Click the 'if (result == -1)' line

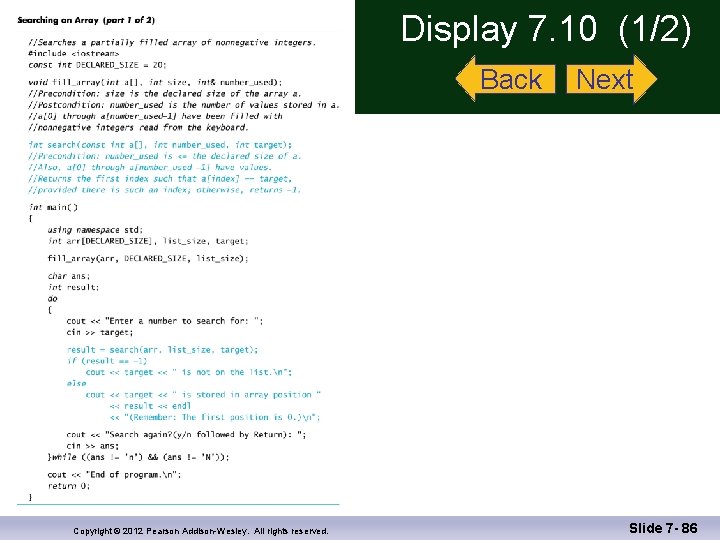[x=107, y=361]
